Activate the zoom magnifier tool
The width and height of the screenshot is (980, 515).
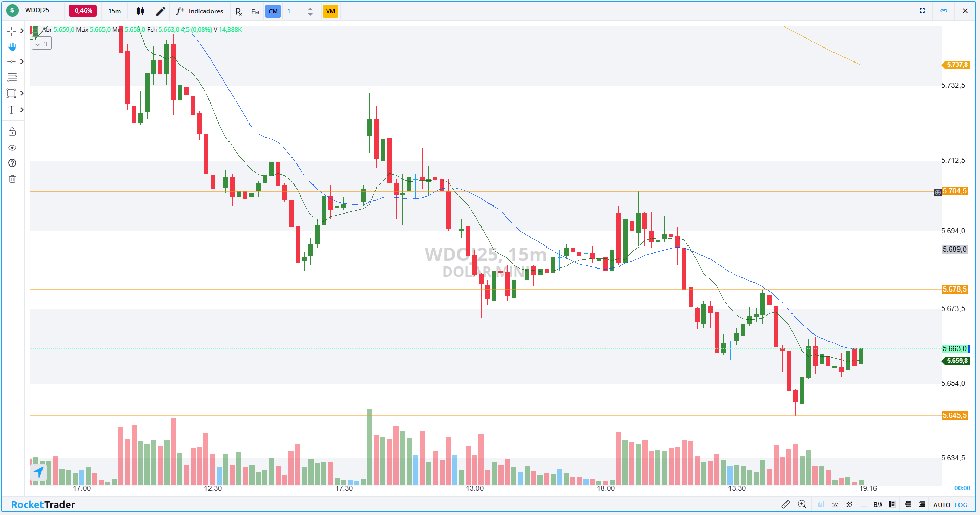click(802, 505)
